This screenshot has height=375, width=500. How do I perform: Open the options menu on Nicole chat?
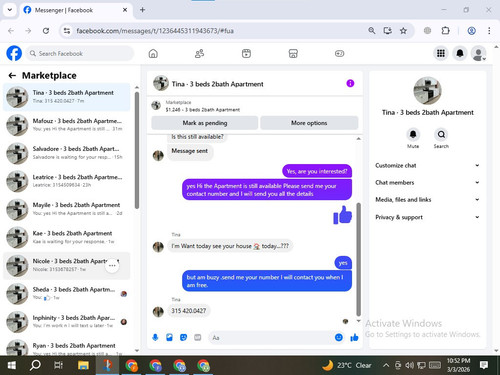tap(112, 266)
